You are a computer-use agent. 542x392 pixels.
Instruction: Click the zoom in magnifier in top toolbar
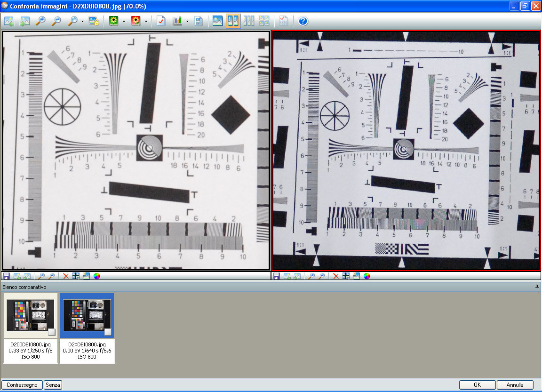pos(40,21)
